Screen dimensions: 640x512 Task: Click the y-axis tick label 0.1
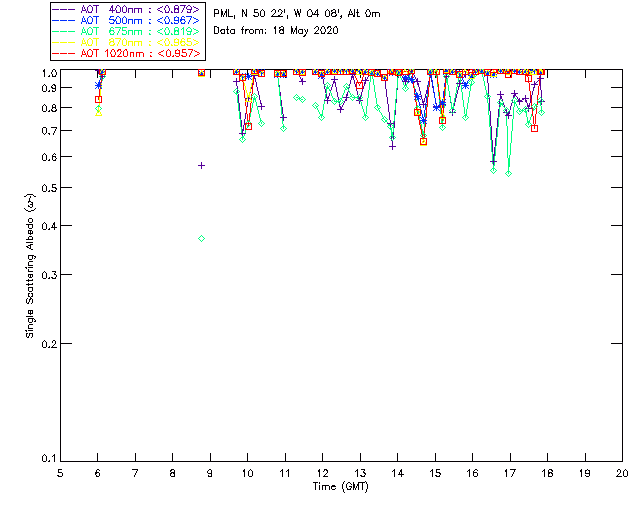[x=47, y=459]
